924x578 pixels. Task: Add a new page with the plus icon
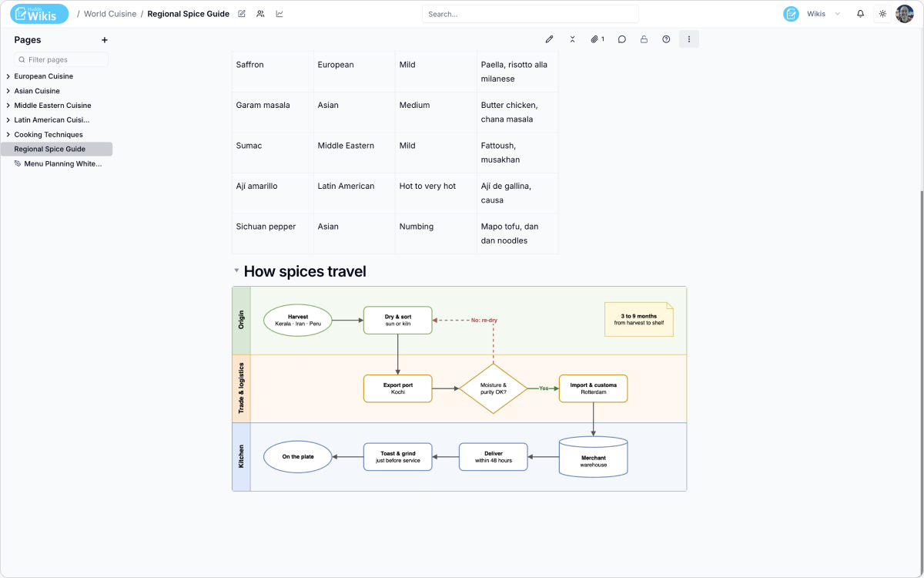[x=105, y=40]
